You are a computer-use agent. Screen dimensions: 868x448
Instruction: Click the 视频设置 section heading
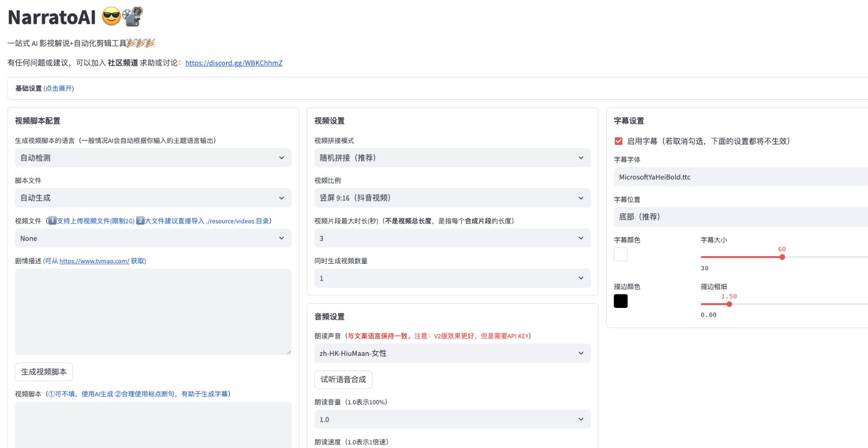tap(329, 120)
